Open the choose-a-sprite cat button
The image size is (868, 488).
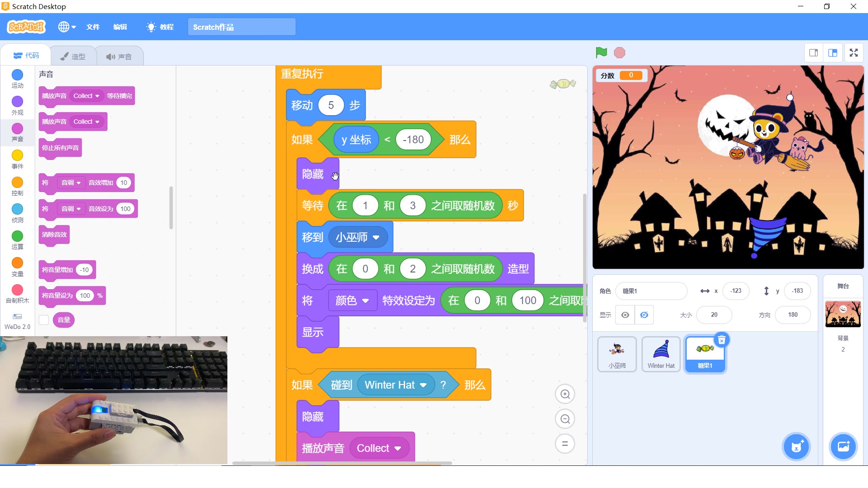(796, 447)
